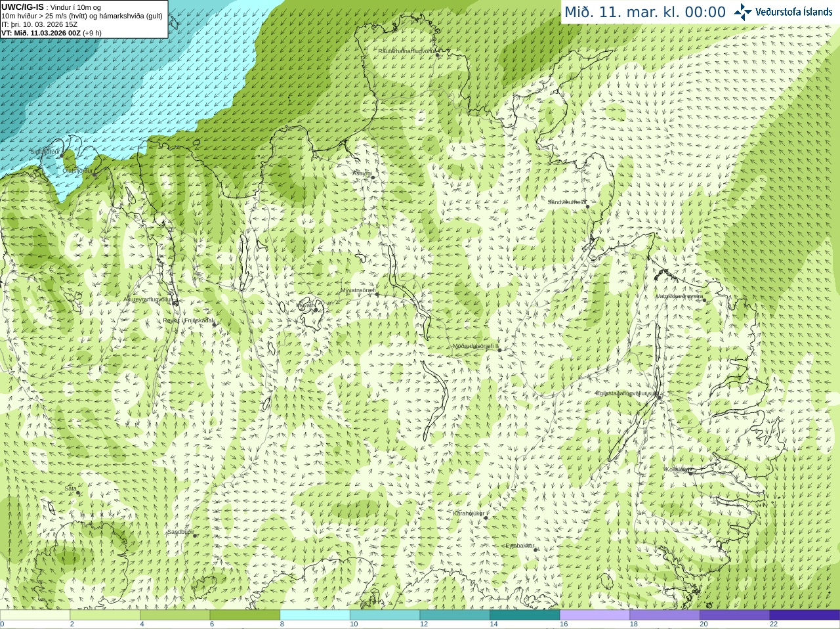The image size is (840, 629).
Task: Click the 6–8 m/s dark green legend swatch
Action: click(x=245, y=615)
